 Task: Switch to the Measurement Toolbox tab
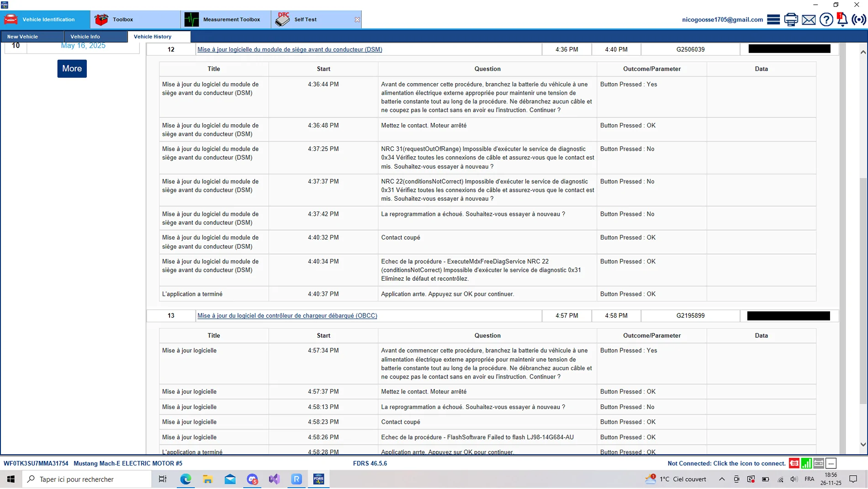pyautogui.click(x=226, y=19)
